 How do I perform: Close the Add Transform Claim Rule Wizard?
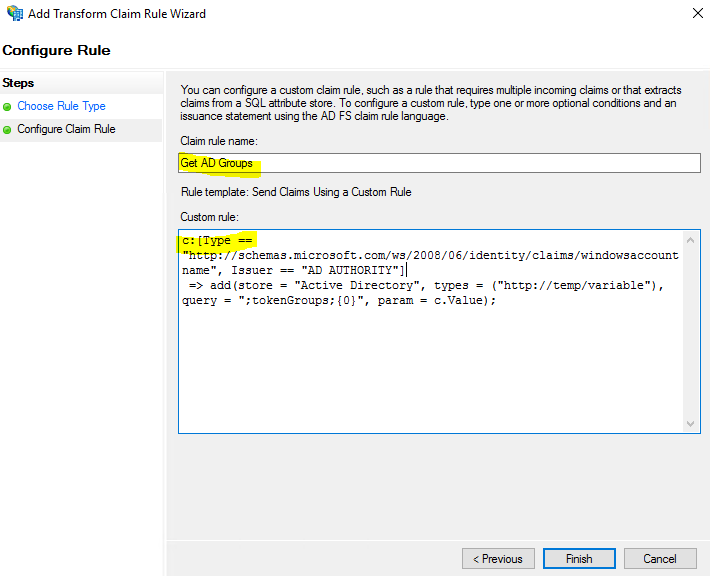click(696, 14)
